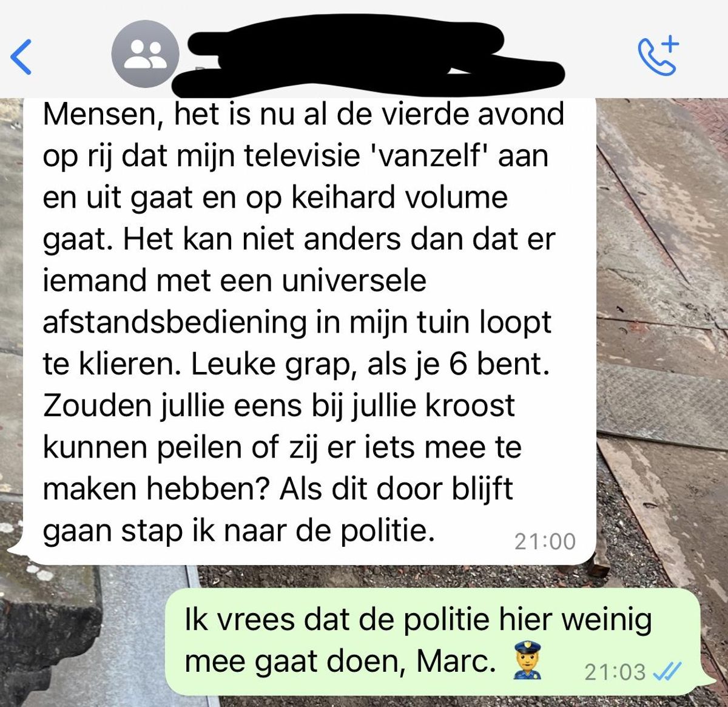The image size is (728, 707).
Task: Tap the 21:00 timestamp on incoming message
Action: pyautogui.click(x=545, y=541)
